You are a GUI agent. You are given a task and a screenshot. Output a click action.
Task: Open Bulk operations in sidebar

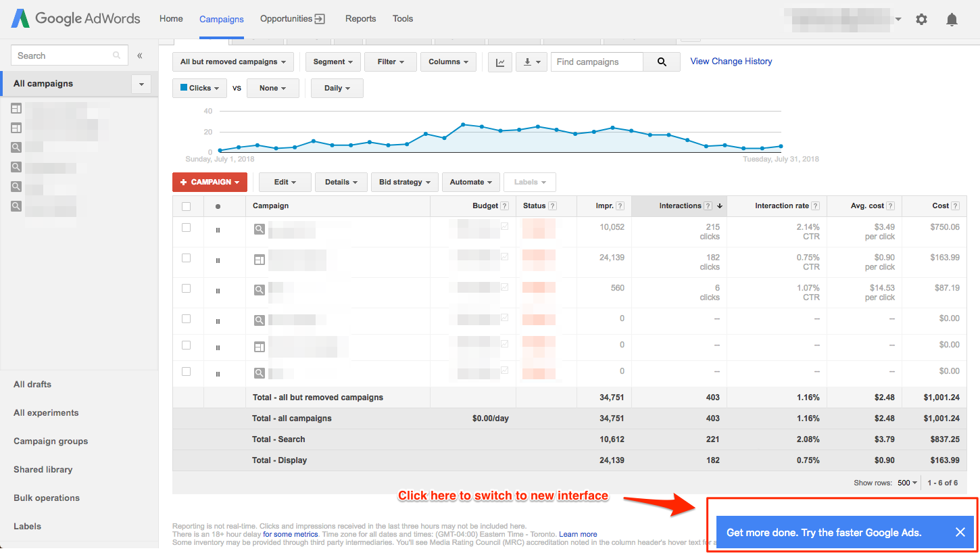(47, 498)
